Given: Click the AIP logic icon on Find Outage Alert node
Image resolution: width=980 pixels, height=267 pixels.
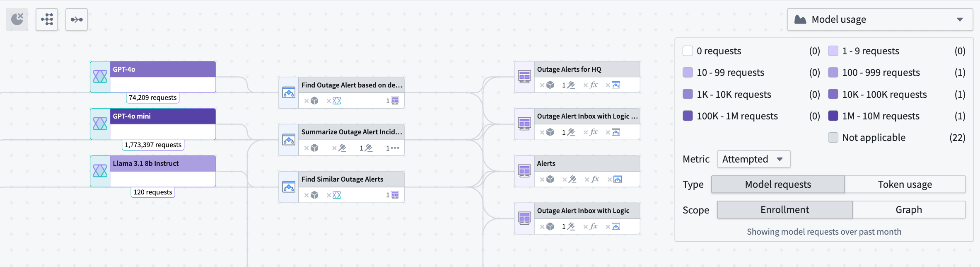Looking at the screenshot, I should coord(338,101).
